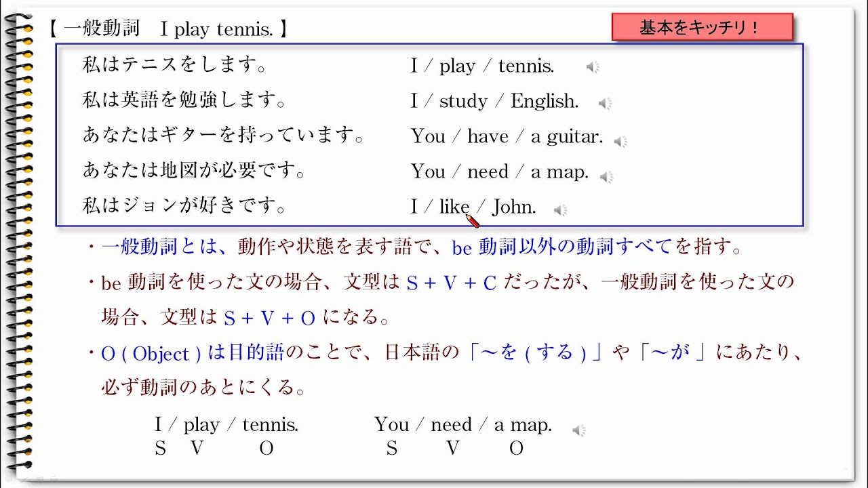Screen dimensions: 868x488
Task: Click the text "You / have / a guitar."
Action: 507,137
